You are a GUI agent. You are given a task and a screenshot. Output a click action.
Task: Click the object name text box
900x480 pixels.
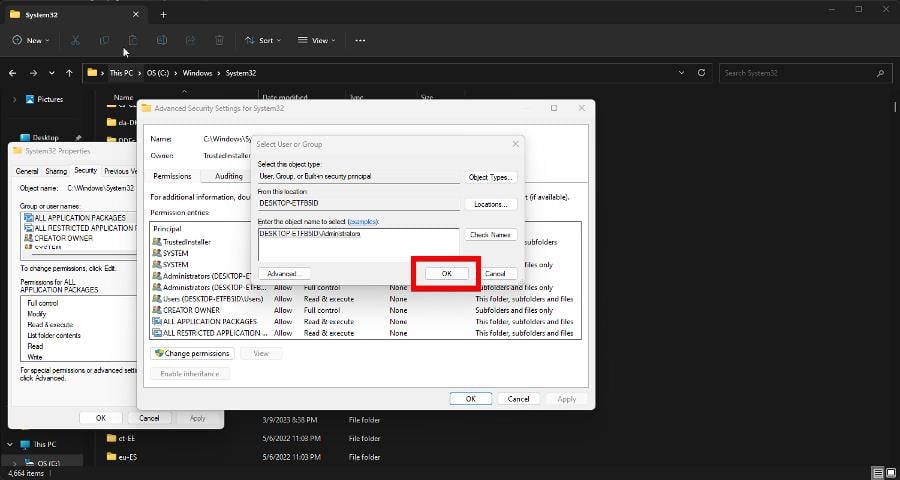(x=359, y=245)
